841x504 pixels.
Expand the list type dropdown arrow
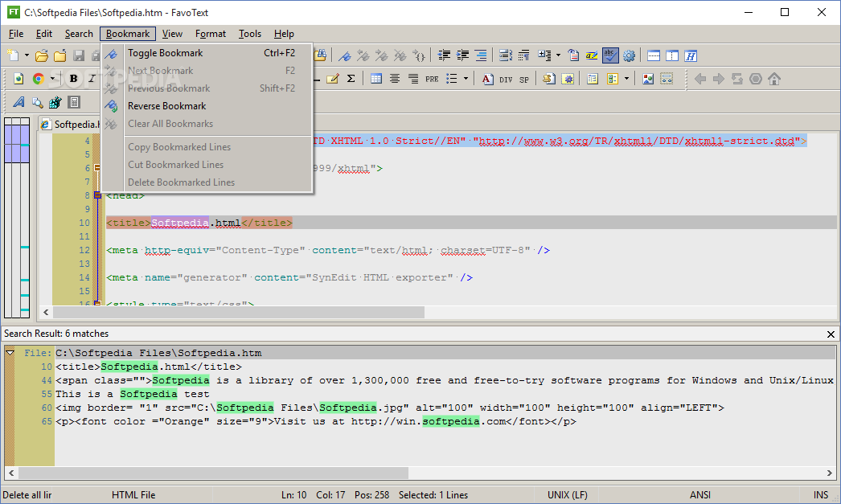(466, 79)
